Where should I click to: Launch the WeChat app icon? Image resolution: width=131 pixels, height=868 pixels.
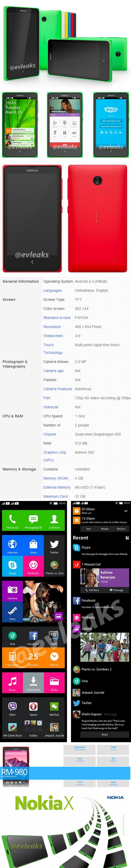54,707
